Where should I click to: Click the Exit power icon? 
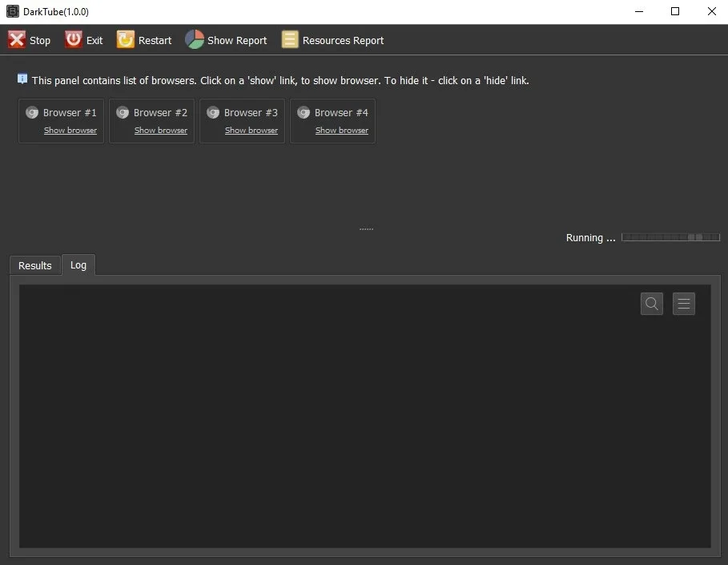click(x=74, y=39)
